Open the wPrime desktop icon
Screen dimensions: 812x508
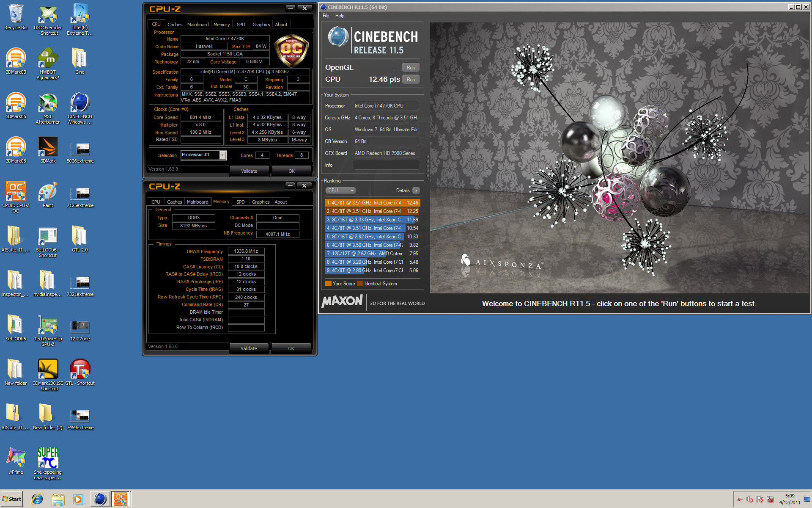(x=16, y=461)
